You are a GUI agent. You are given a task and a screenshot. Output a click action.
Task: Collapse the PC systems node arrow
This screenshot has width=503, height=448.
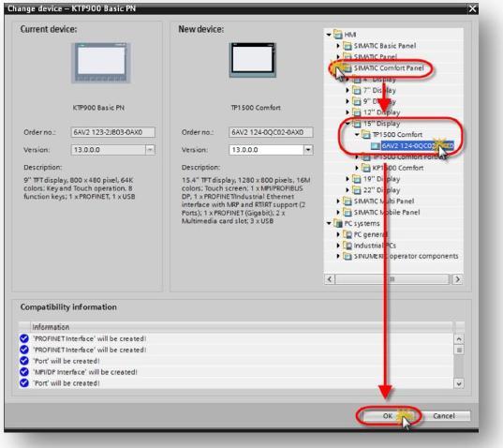(329, 223)
